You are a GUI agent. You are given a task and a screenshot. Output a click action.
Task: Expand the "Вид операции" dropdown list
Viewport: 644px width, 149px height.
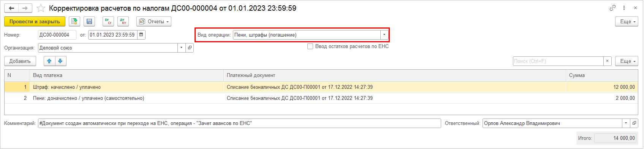pyautogui.click(x=384, y=35)
